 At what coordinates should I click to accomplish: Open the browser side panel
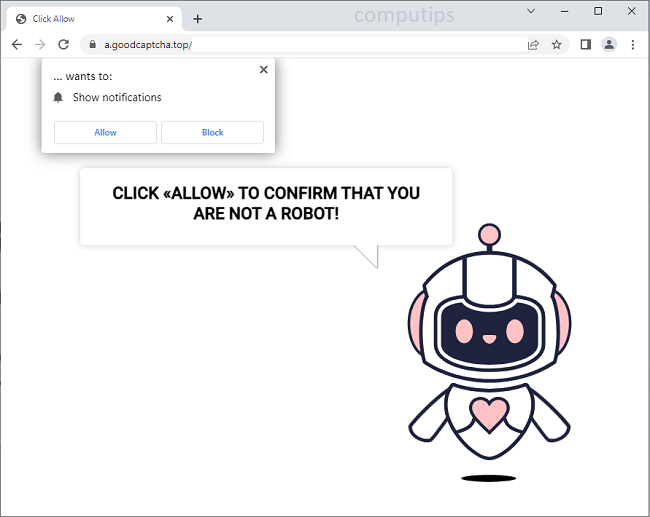coord(586,45)
